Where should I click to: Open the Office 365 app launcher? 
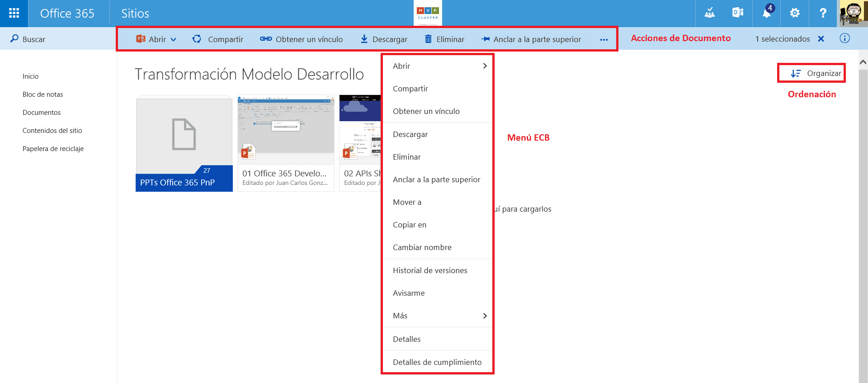click(x=14, y=13)
